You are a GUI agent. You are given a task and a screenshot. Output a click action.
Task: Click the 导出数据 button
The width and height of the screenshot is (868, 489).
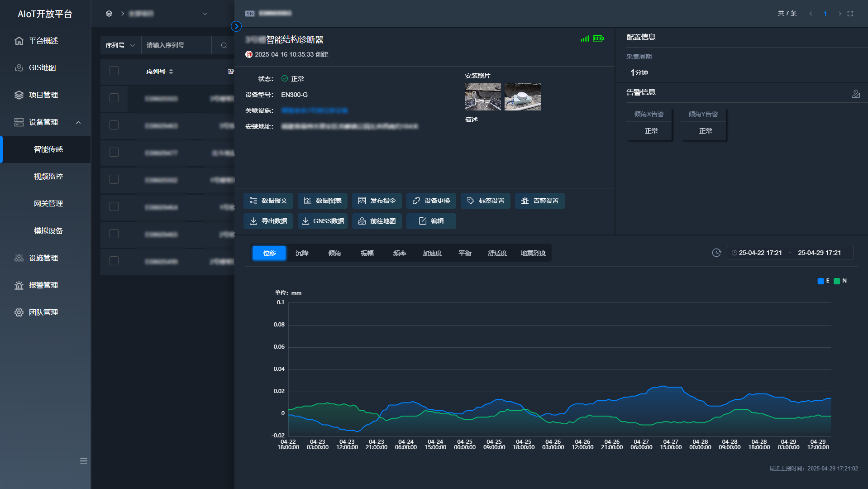(268, 221)
